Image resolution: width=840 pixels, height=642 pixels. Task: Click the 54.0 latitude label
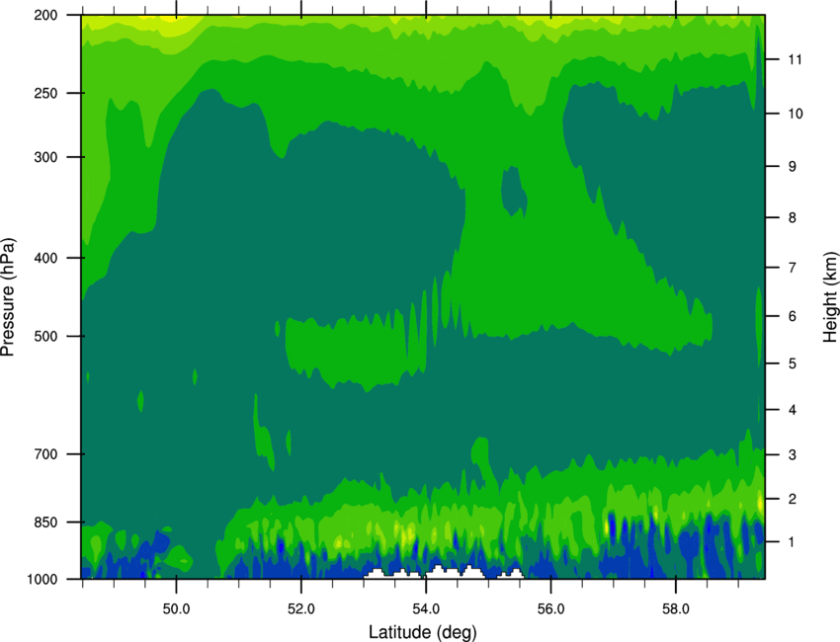pyautogui.click(x=426, y=609)
